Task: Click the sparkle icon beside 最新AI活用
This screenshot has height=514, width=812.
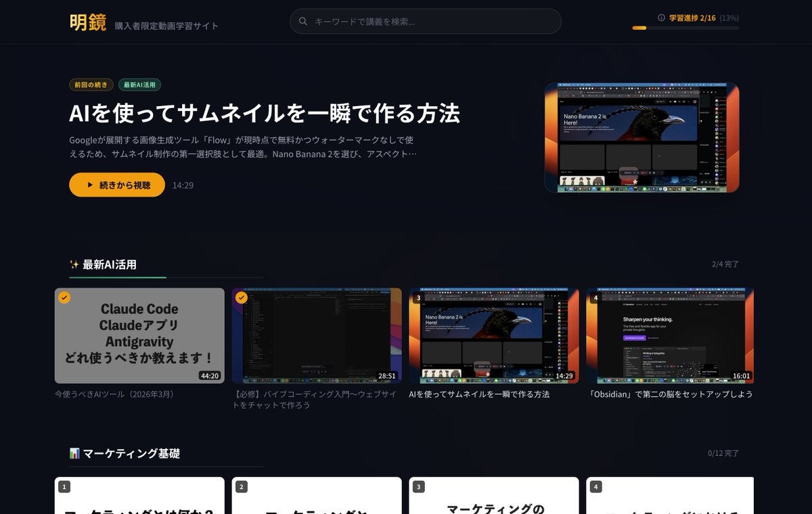Action: click(74, 264)
